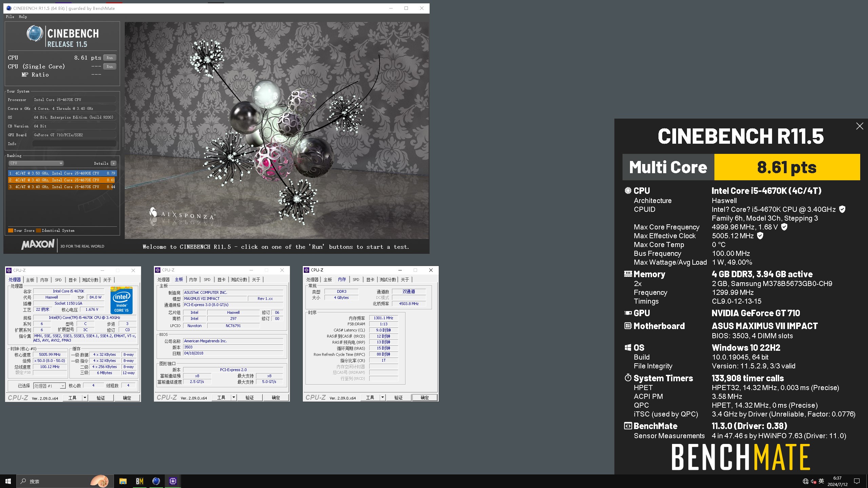Screen dimensions: 868x488
Task: Open the network status tray icon
Action: pos(806,481)
